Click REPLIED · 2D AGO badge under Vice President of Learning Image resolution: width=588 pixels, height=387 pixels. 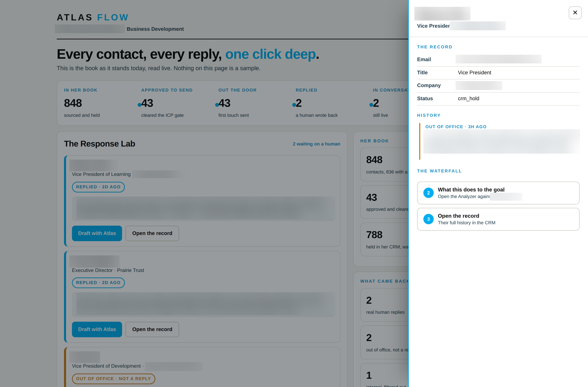tap(98, 187)
